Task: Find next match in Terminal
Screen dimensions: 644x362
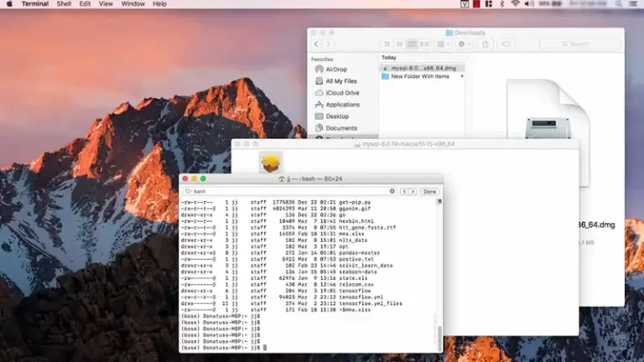Action: (x=413, y=192)
